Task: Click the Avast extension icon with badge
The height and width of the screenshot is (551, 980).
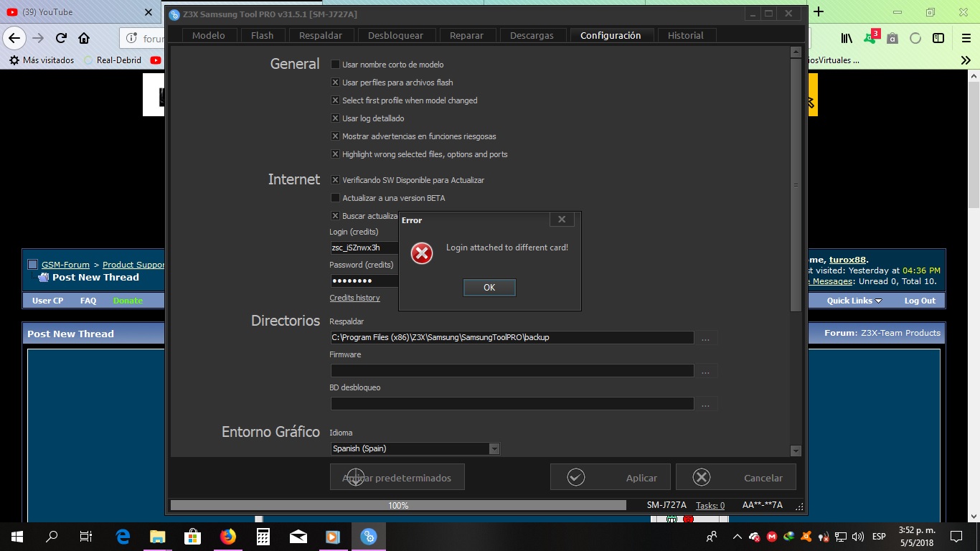Action: pyautogui.click(x=871, y=37)
